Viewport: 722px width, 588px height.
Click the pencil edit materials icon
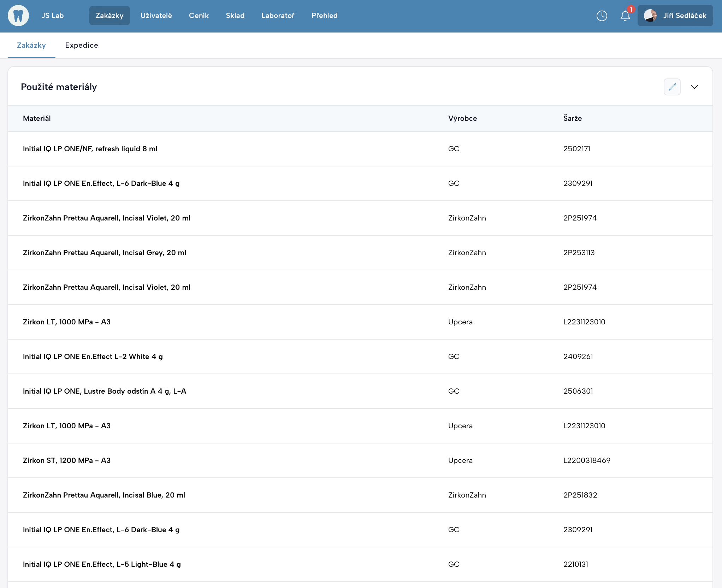point(672,87)
